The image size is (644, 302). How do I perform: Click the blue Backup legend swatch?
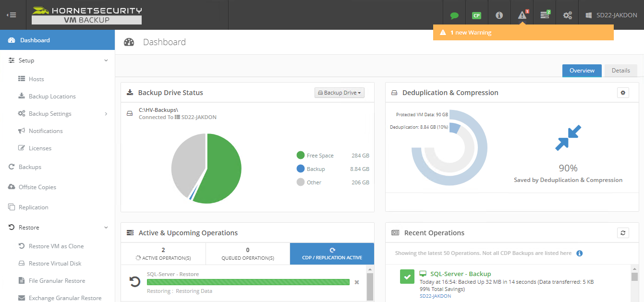[301, 169]
